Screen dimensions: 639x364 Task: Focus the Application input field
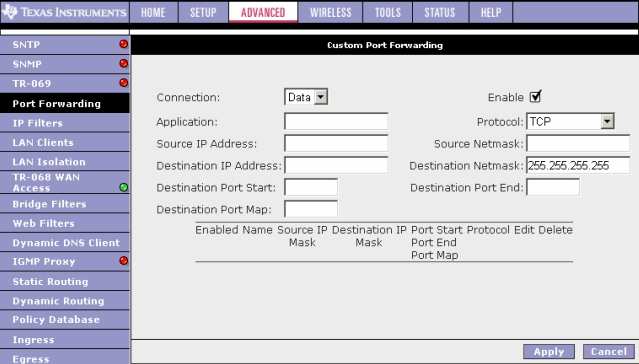(x=336, y=121)
